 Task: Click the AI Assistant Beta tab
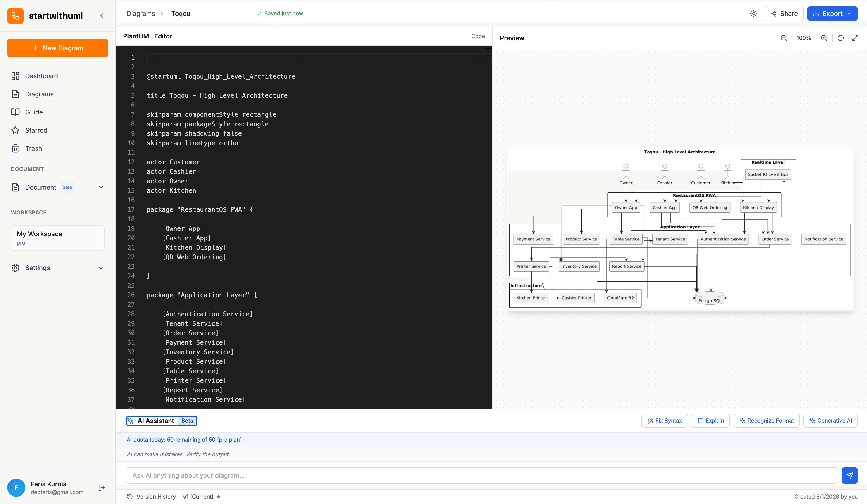[161, 420]
